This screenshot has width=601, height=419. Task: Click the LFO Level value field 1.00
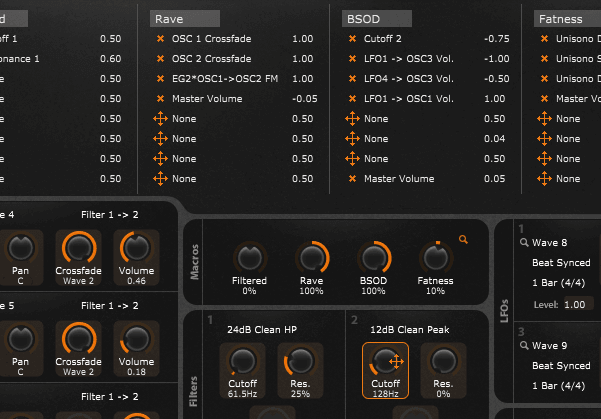[x=573, y=303]
